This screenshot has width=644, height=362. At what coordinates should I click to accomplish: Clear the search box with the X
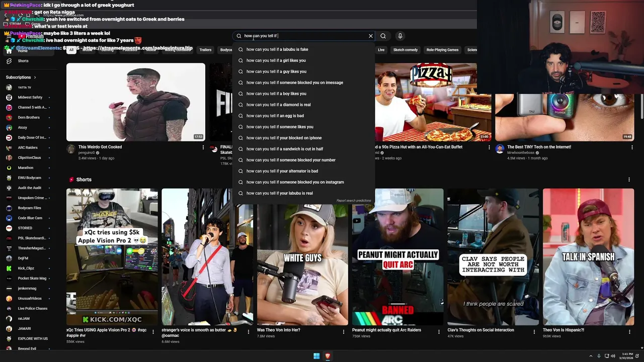click(x=371, y=36)
